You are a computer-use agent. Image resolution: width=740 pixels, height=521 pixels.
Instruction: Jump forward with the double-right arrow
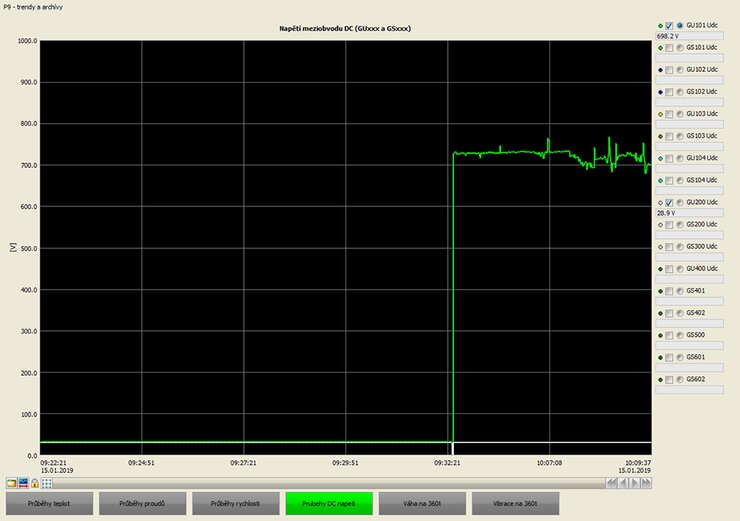pyautogui.click(x=646, y=483)
